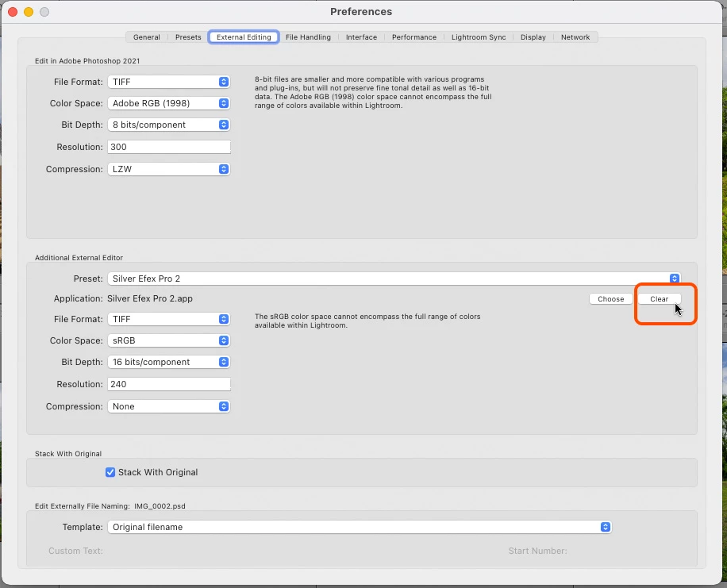This screenshot has width=727, height=588.
Task: Close the Preferences window
Action: (13, 12)
